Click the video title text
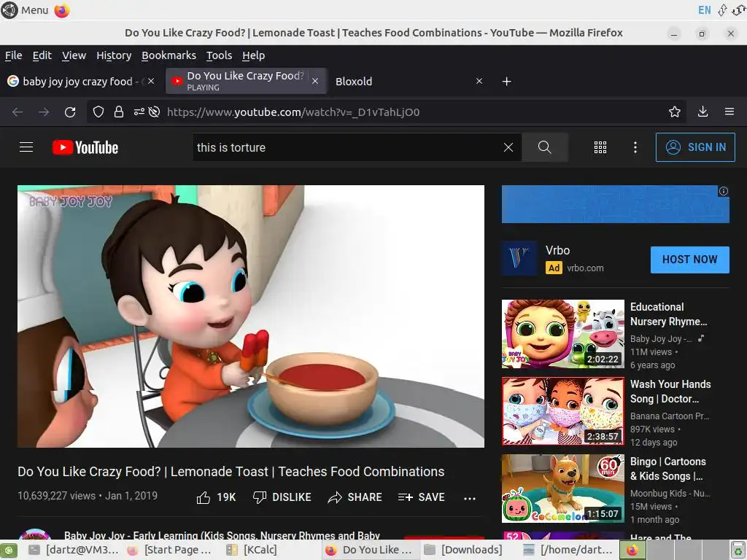This screenshot has height=560, width=747. (x=231, y=472)
